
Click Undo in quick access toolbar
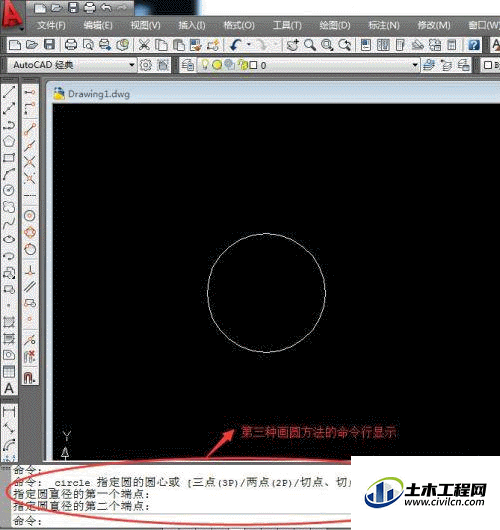106,7
